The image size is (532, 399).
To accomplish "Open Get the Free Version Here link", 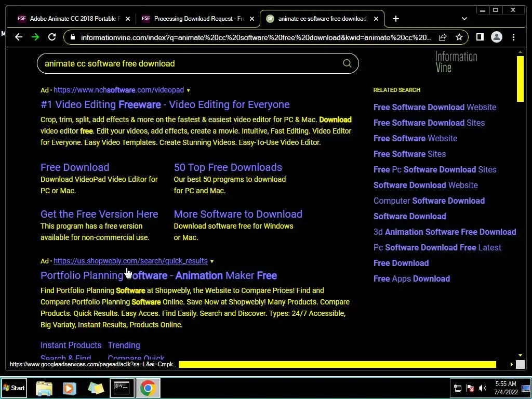I will coord(99,214).
